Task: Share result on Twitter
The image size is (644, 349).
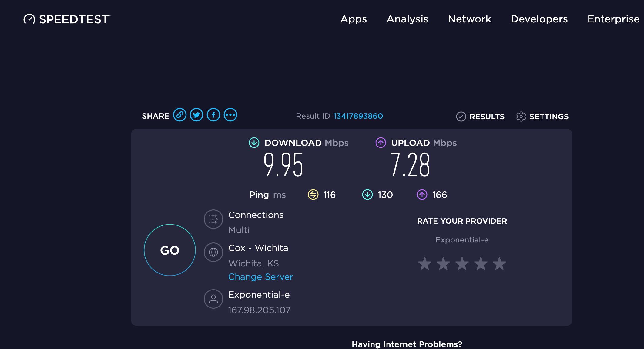Action: click(196, 115)
